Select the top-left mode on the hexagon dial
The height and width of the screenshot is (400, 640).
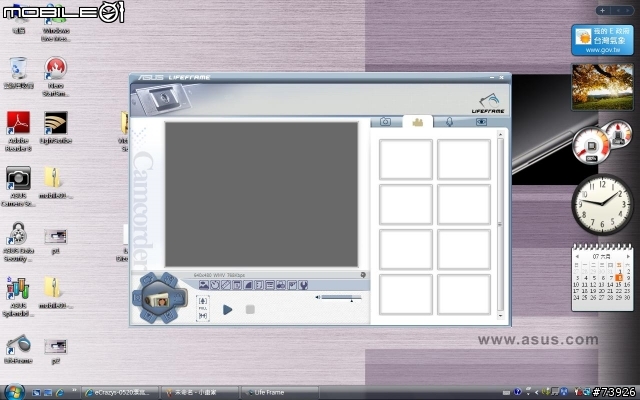[x=148, y=281]
